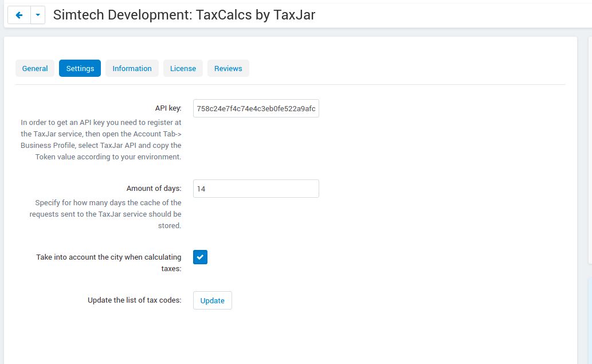
Task: Click the page title 'Simtech Development: TaxCalcs by TaxJar'
Action: pyautogui.click(x=184, y=15)
